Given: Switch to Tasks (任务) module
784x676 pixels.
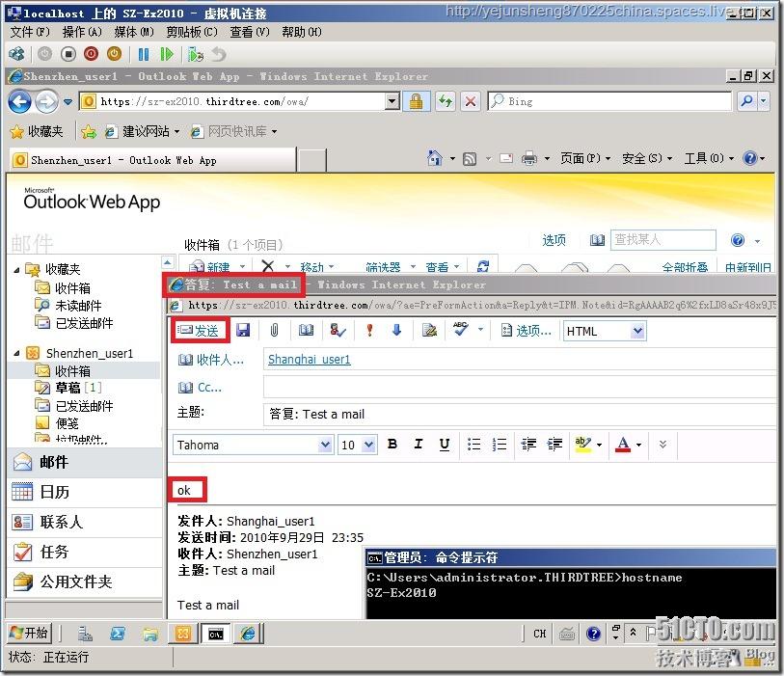Looking at the screenshot, I should pyautogui.click(x=85, y=552).
